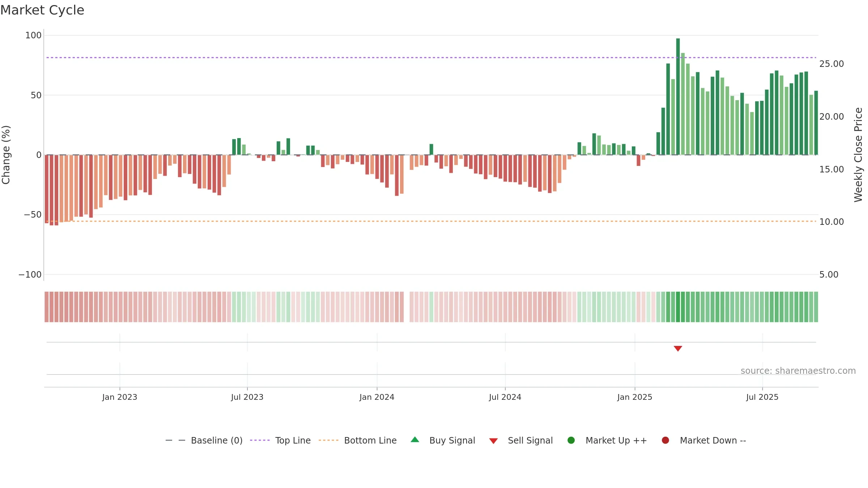Click the Jul 2025 axis label
The width and height of the screenshot is (868, 488).
[762, 397]
